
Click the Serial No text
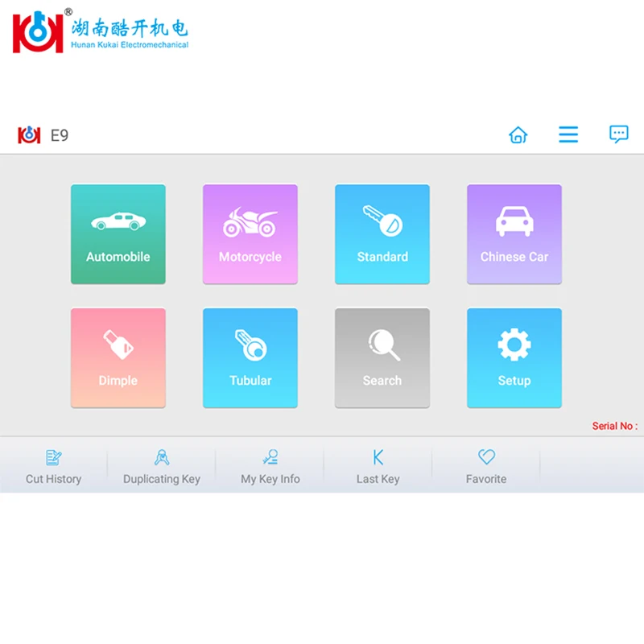(613, 426)
